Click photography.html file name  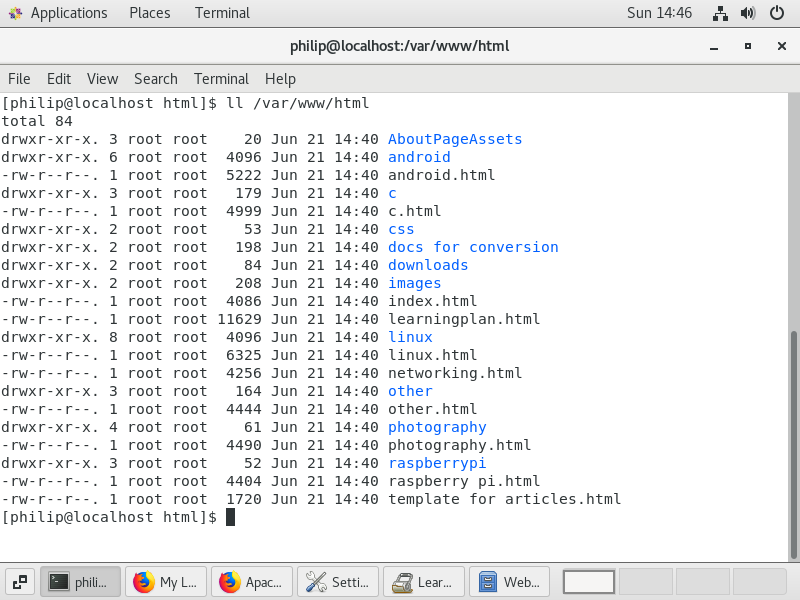pos(459,445)
